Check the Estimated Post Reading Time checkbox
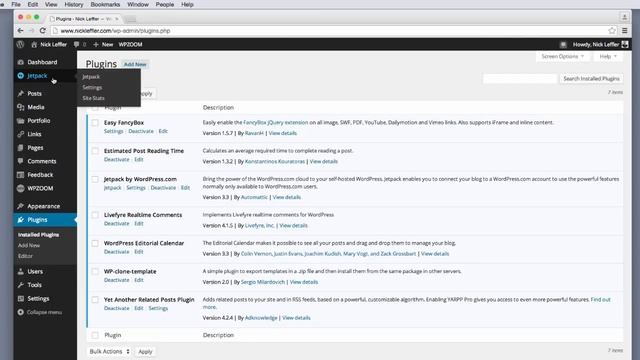This screenshot has width=640, height=360. tap(95, 151)
